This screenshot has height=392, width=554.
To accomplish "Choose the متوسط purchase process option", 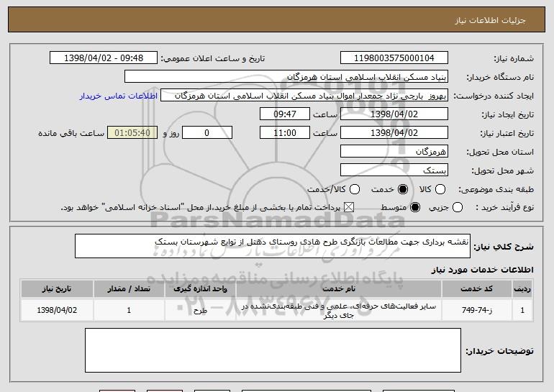I will click(415, 207).
